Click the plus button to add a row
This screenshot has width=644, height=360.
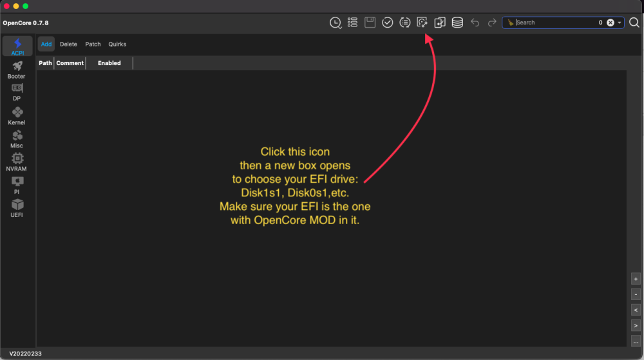[636, 279]
